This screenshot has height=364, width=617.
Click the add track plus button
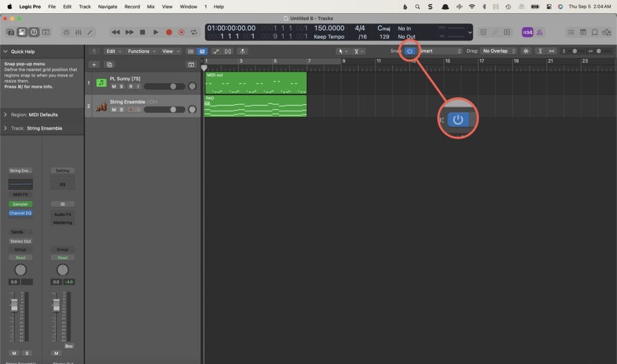point(94,64)
